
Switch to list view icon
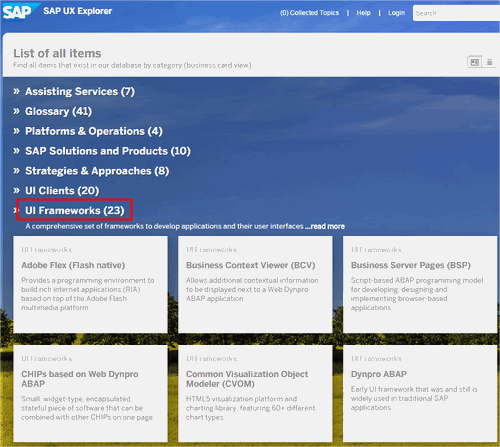tap(489, 62)
